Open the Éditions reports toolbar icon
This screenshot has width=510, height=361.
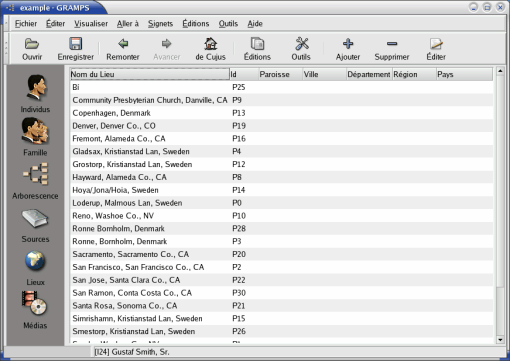pos(257,49)
